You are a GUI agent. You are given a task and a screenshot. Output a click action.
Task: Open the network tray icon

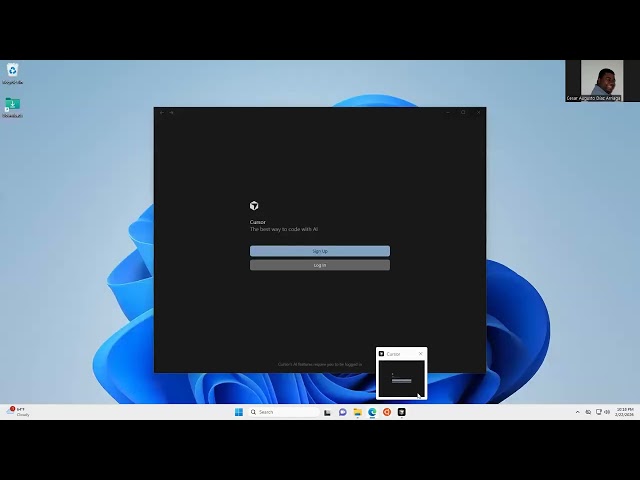coord(598,412)
